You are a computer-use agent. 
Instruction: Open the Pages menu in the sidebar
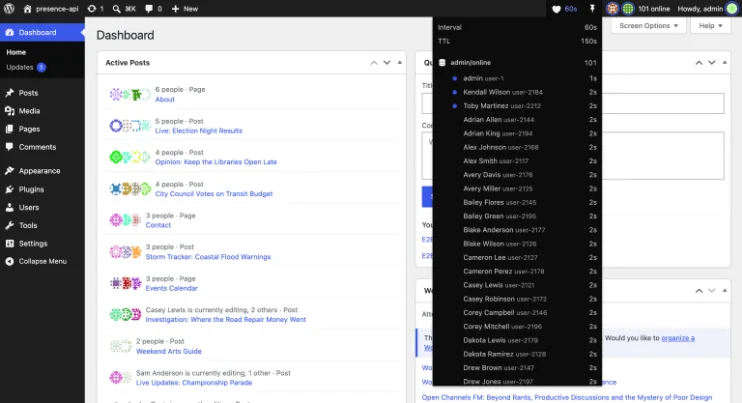[29, 129]
